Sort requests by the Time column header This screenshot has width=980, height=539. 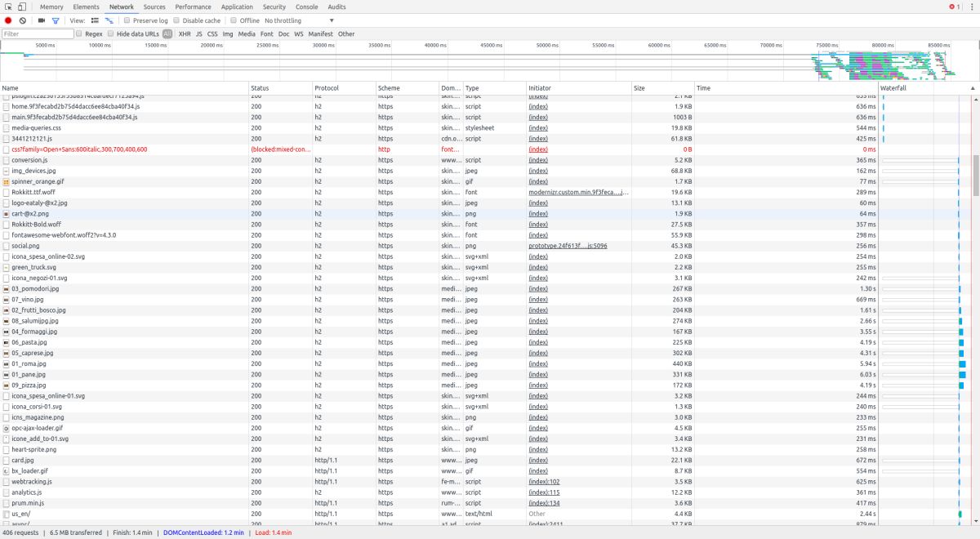point(786,87)
